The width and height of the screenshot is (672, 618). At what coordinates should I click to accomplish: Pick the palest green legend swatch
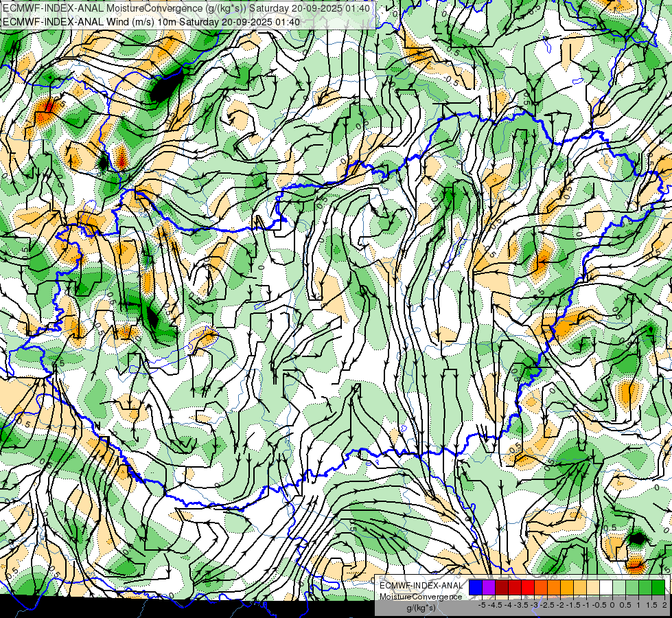click(x=619, y=587)
